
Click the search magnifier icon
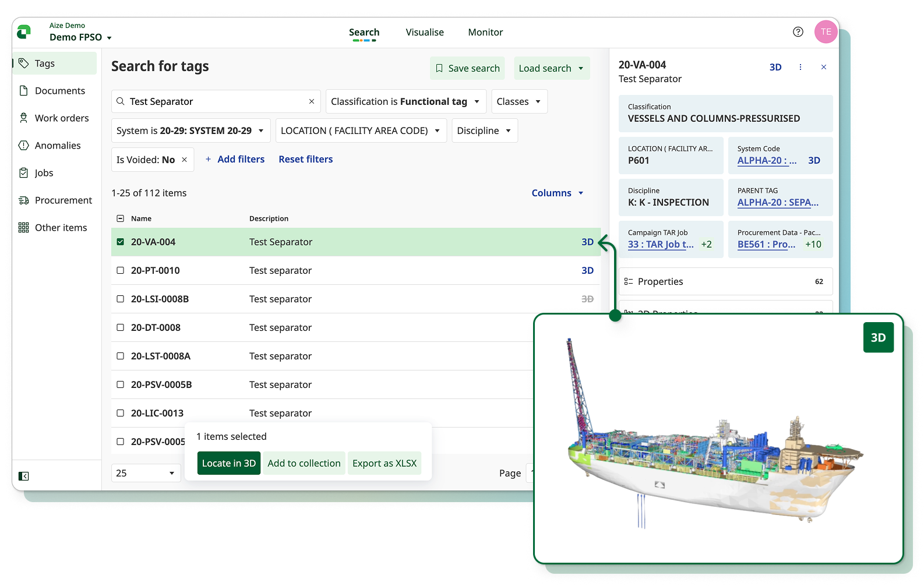pyautogui.click(x=121, y=101)
